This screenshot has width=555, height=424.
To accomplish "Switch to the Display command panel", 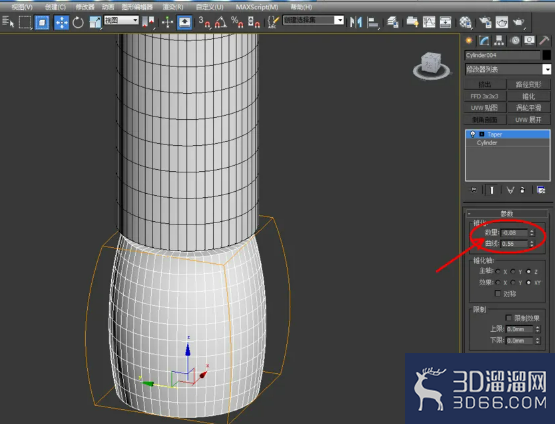I will [x=530, y=41].
